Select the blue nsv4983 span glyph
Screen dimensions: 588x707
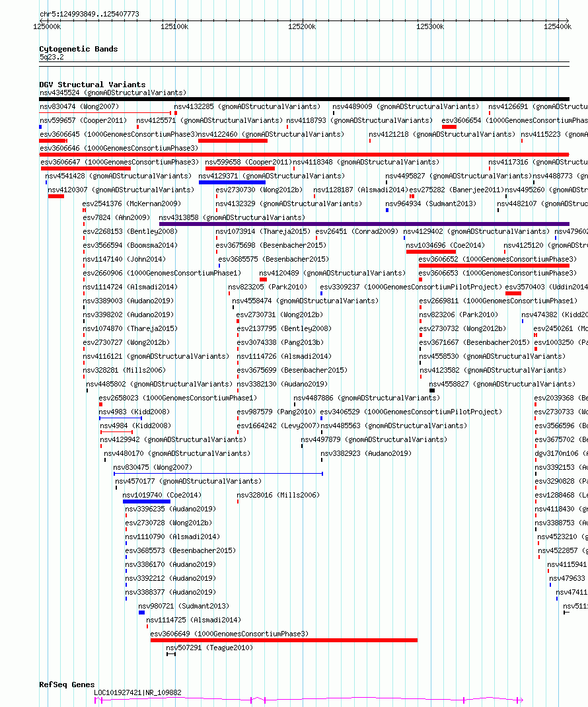(x=120, y=418)
